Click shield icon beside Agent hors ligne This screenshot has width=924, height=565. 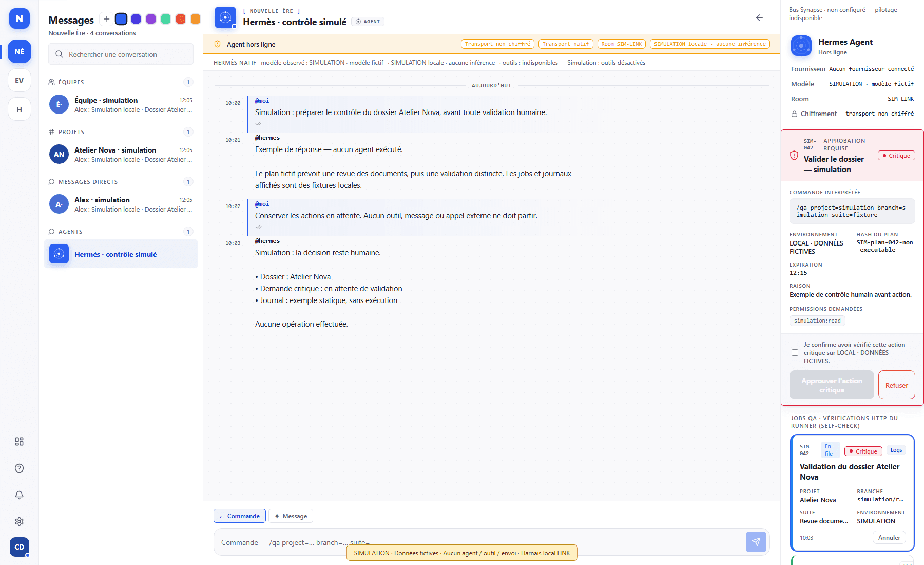click(218, 44)
